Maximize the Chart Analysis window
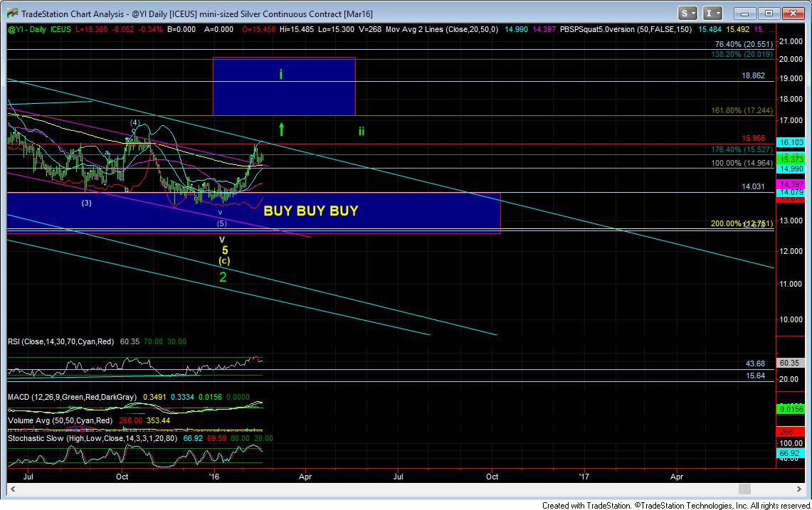Image resolution: width=812 pixels, height=510 pixels. click(x=769, y=14)
